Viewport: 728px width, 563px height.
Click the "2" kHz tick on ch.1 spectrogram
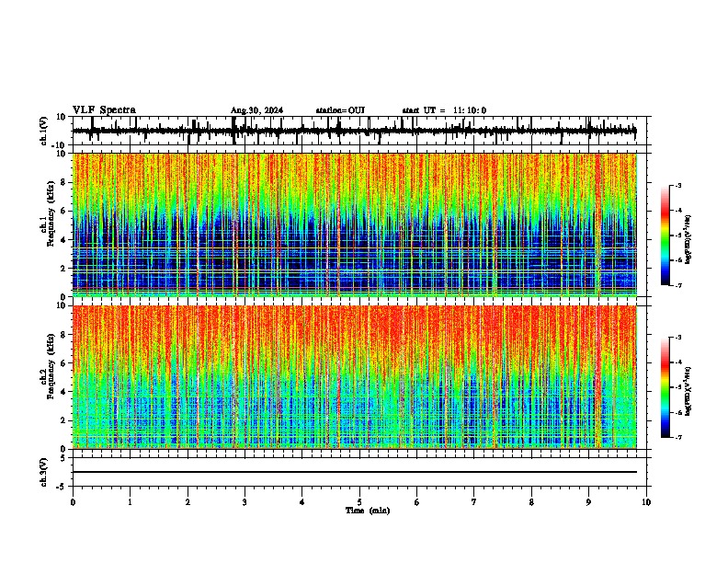point(63,269)
